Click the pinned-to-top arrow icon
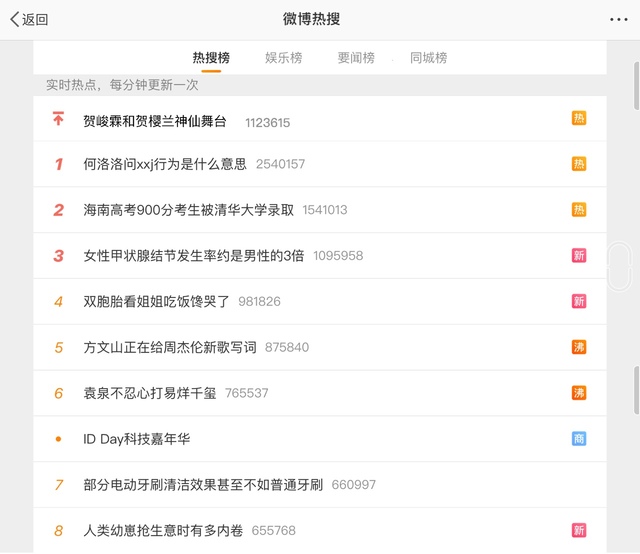Screen dimensions: 640x554 pyautogui.click(x=58, y=119)
